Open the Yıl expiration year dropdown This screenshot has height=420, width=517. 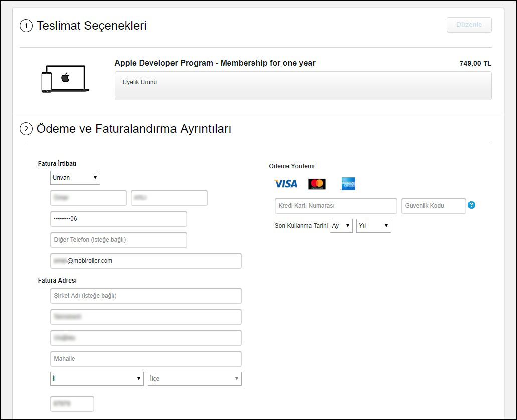point(374,226)
